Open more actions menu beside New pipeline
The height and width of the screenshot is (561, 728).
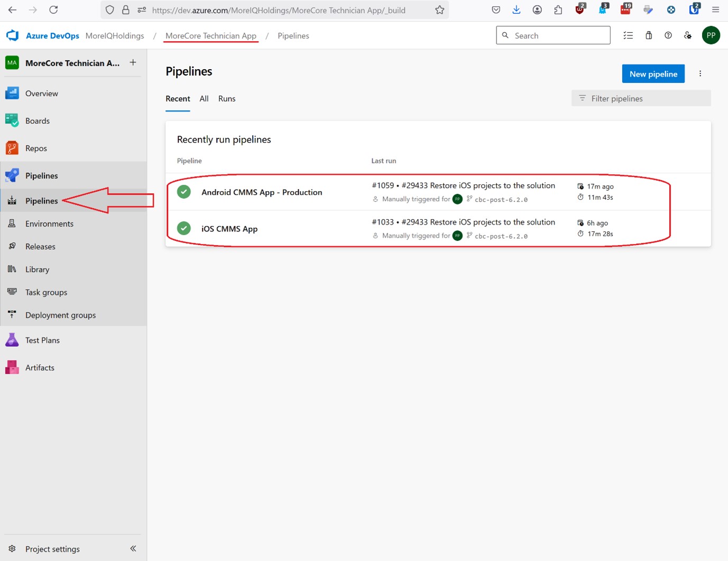pos(700,74)
